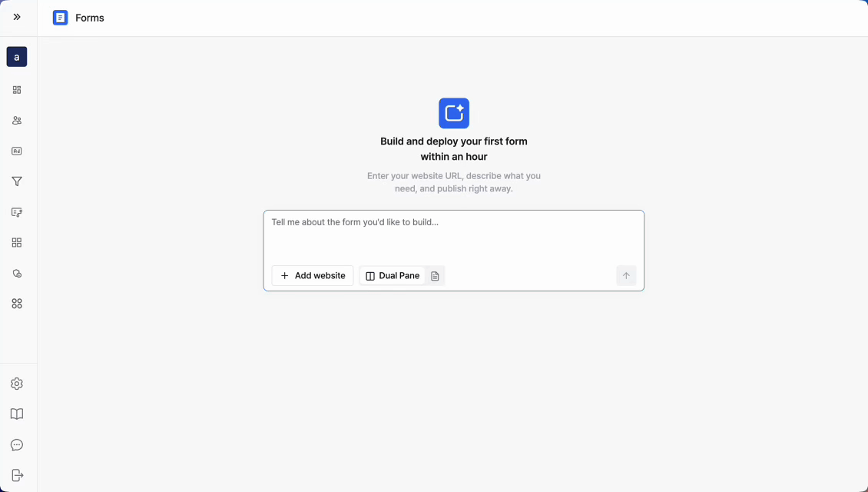
Task: Open the people/contacts sidebar icon
Action: click(x=17, y=121)
